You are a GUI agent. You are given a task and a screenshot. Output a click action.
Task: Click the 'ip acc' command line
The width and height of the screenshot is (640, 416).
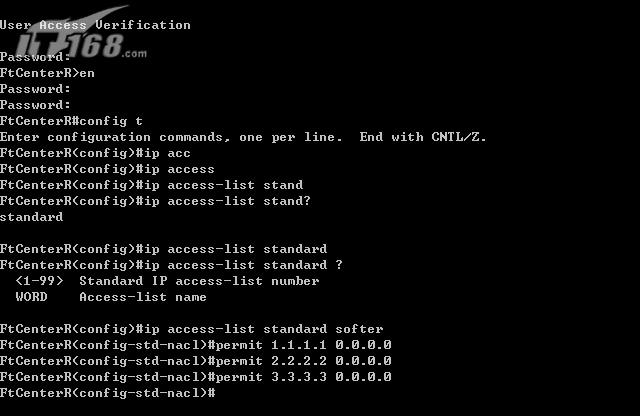95,153
